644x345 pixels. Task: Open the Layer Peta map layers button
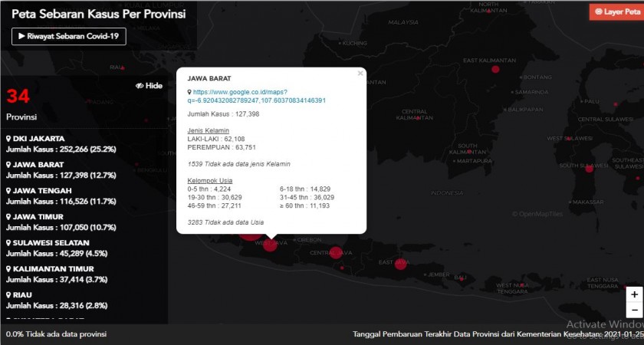(x=617, y=12)
